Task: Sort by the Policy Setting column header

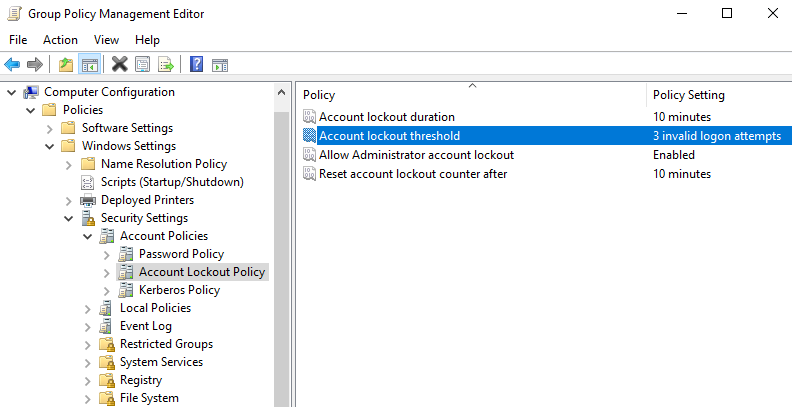Action: (x=719, y=95)
